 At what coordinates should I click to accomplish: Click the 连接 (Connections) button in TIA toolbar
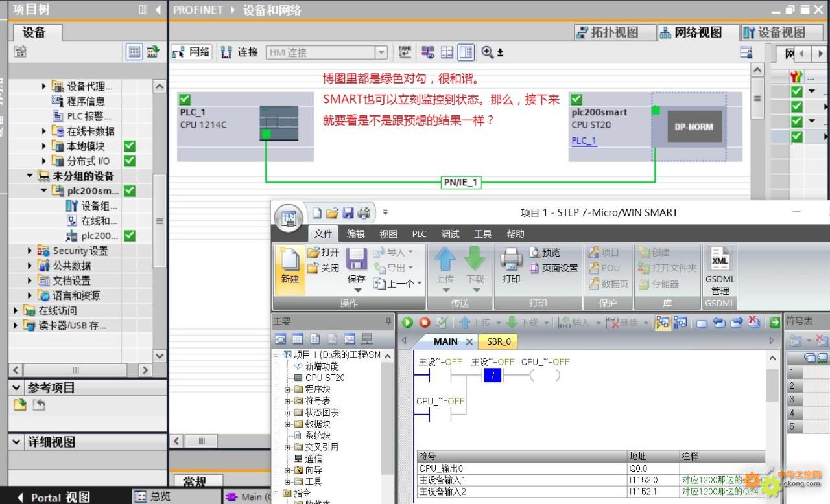coord(239,52)
